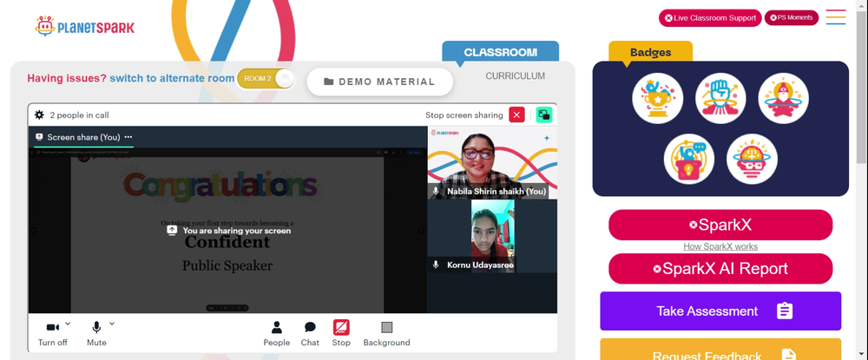Open the People panel
Image resolution: width=868 pixels, height=360 pixels.
[277, 334]
